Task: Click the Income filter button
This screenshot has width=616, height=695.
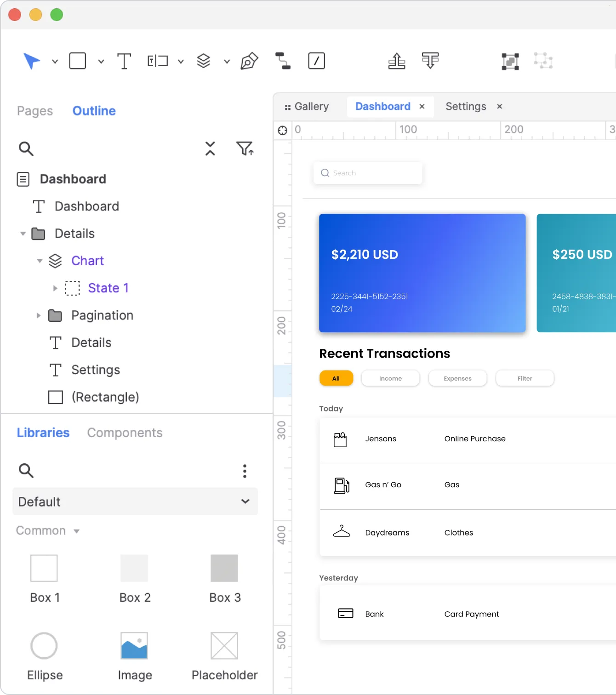Action: click(390, 378)
